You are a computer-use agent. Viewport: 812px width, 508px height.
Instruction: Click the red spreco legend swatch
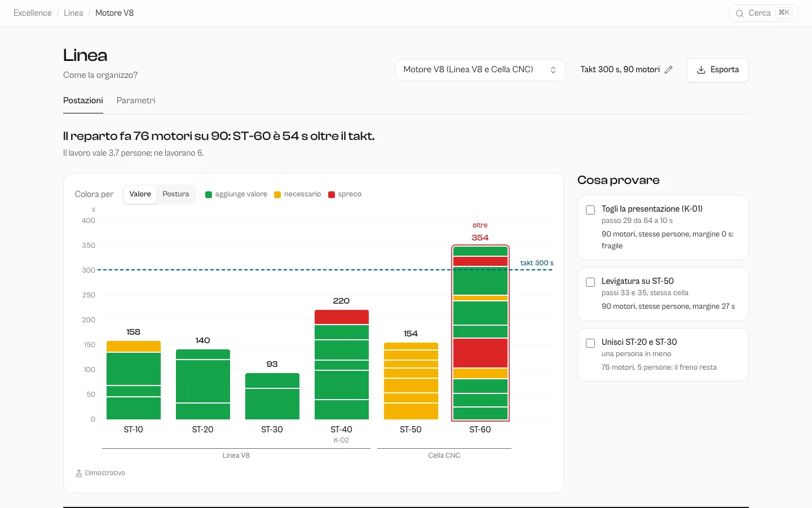(332, 195)
